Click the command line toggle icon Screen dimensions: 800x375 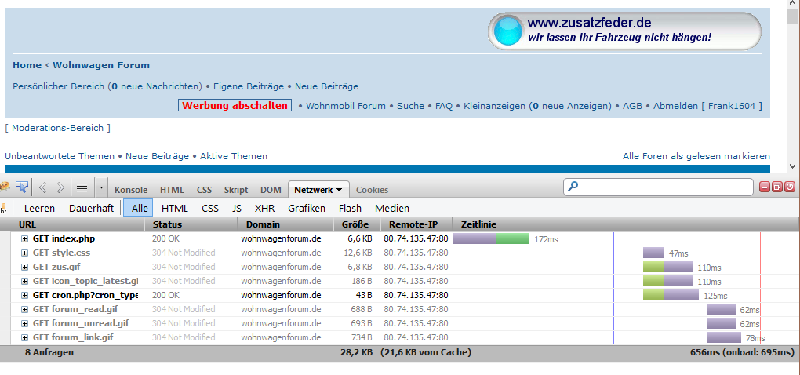pyautogui.click(x=82, y=188)
